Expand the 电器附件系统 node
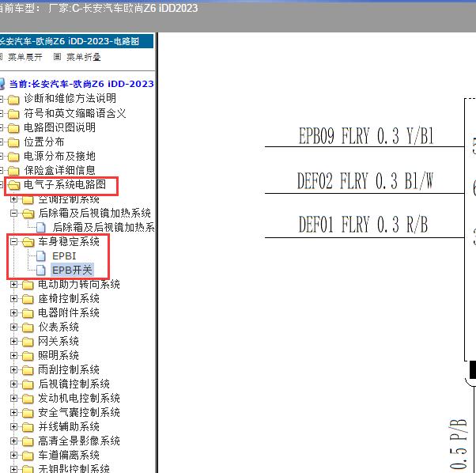Viewport: 476px width, 473px height. pyautogui.click(x=13, y=312)
